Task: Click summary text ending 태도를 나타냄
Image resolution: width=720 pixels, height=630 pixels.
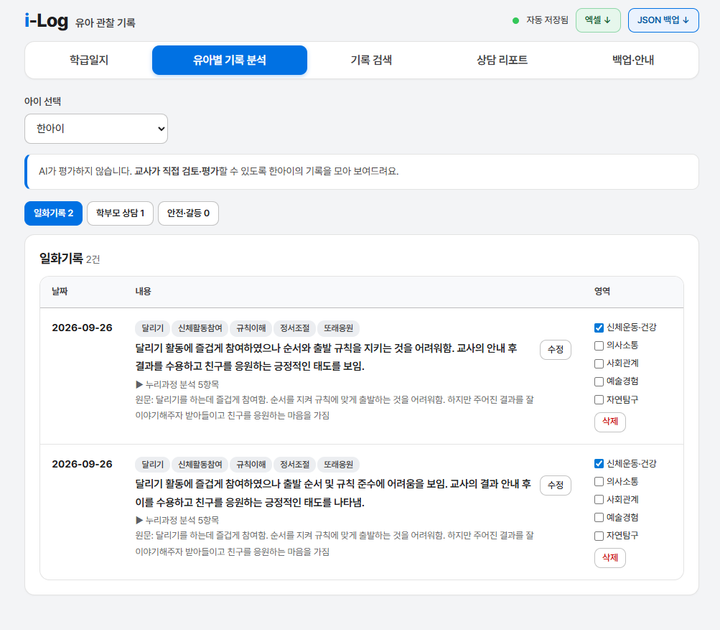Action: coord(333,493)
